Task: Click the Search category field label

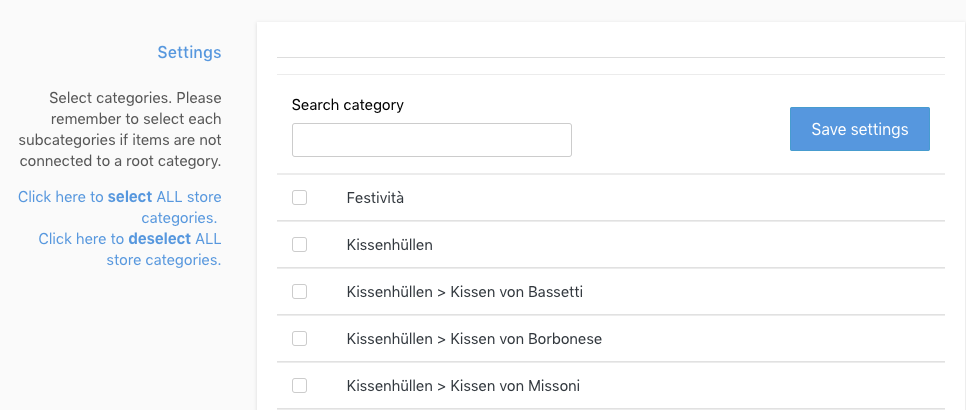Action: tap(347, 105)
